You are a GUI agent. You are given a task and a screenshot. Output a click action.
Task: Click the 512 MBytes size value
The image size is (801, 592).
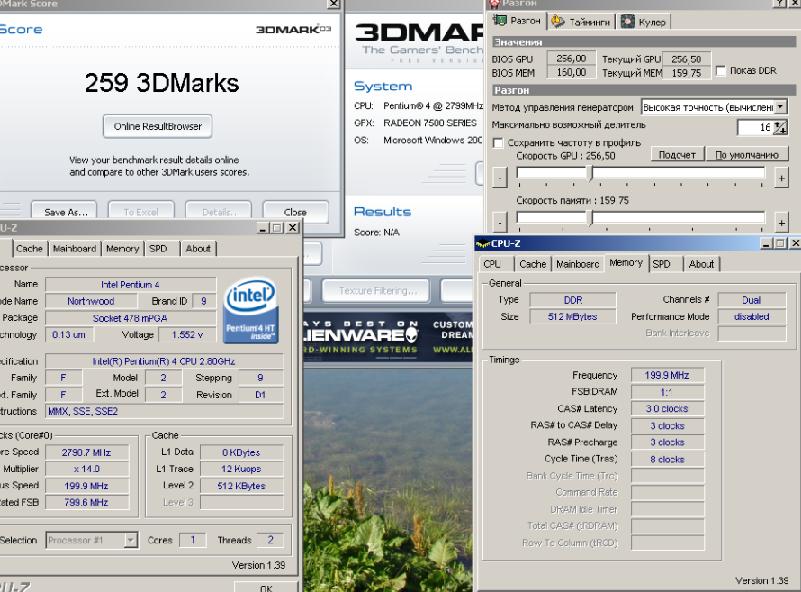click(573, 317)
